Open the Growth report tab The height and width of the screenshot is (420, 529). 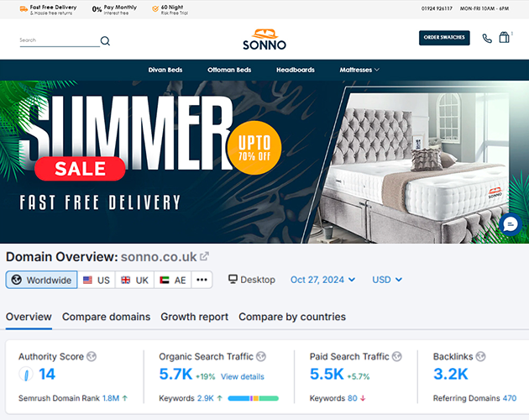click(194, 317)
